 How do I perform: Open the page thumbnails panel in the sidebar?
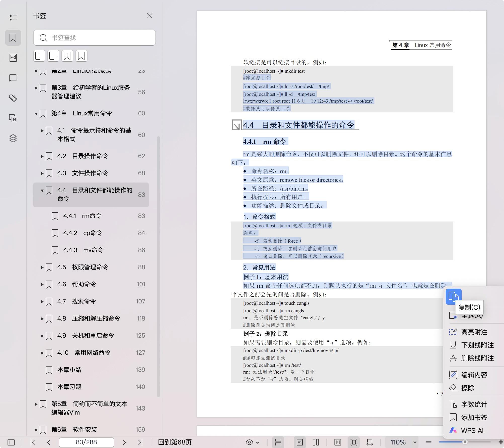pyautogui.click(x=13, y=57)
